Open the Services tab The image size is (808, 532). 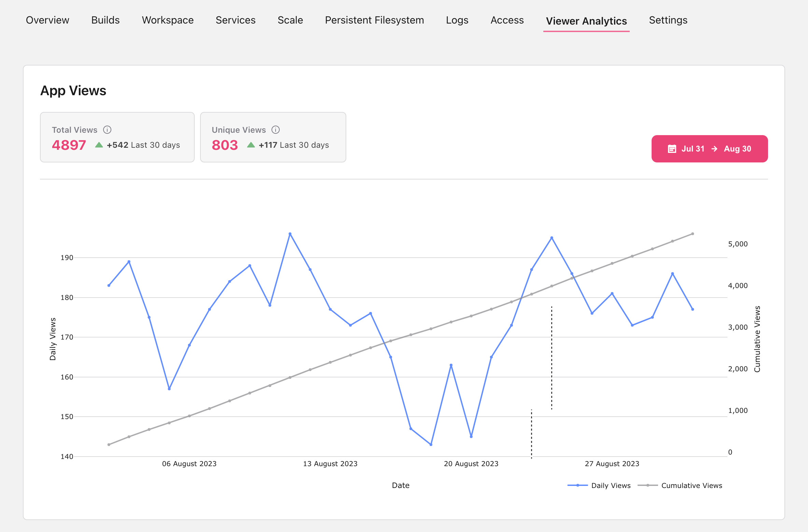coord(235,20)
